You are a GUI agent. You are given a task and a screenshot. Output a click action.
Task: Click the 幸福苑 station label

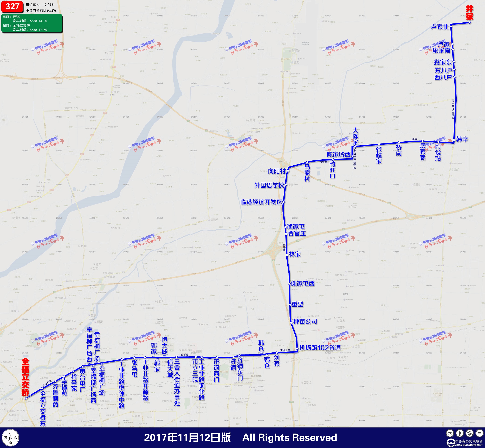tap(64, 387)
